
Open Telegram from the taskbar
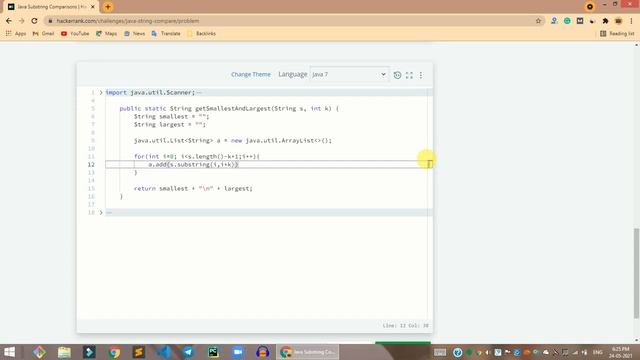tap(188, 352)
